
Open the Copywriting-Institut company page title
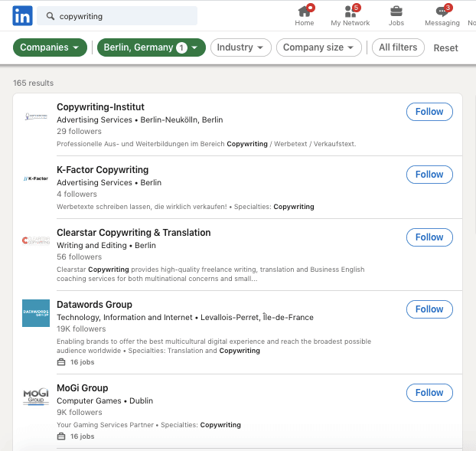100,107
